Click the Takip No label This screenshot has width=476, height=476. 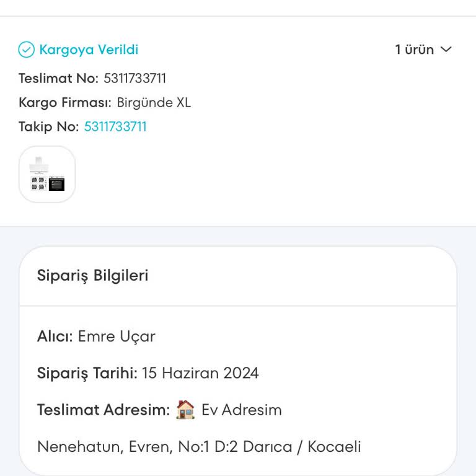coord(48,127)
